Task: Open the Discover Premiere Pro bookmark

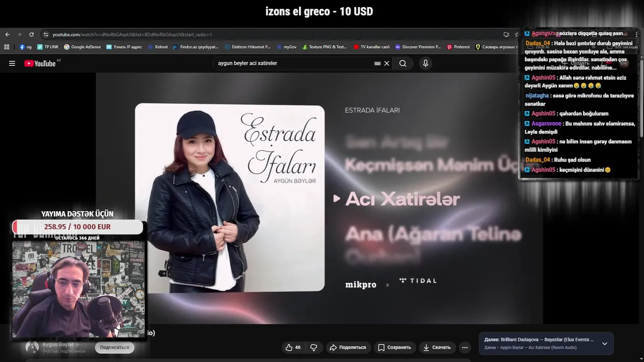Action: click(418, 47)
